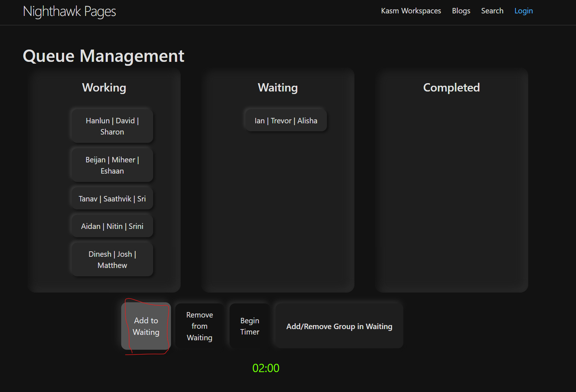The image size is (576, 392).
Task: Click the 02:00 timer display
Action: [x=266, y=368]
